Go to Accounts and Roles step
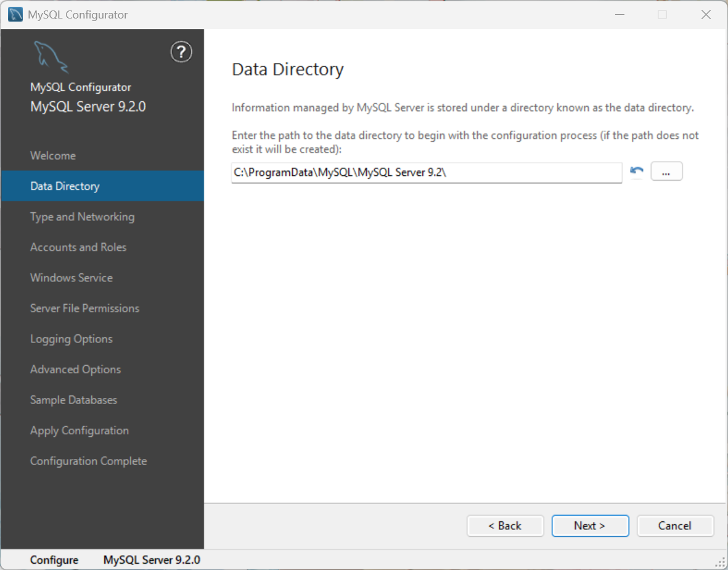The height and width of the screenshot is (570, 728). (x=102, y=247)
